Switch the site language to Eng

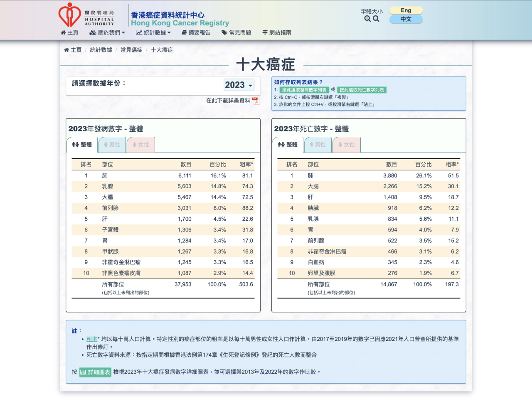click(x=406, y=10)
